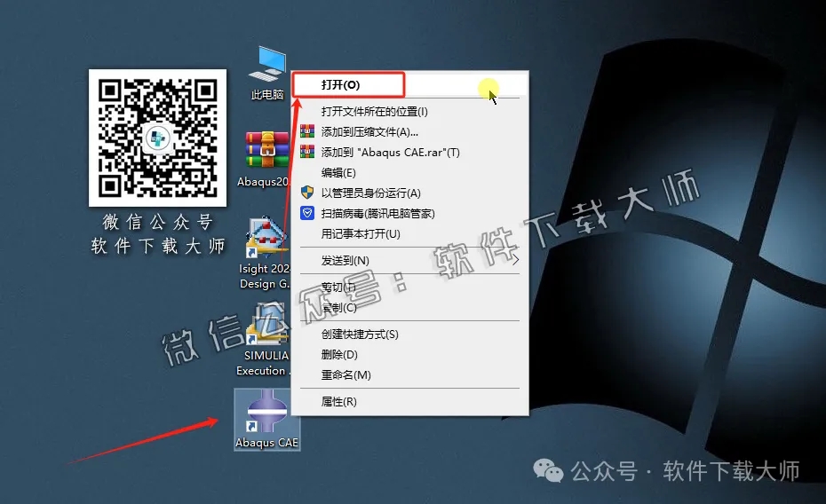Viewport: 826px width, 504px height.
Task: Choose 属性(R) from the context menu
Action: tap(409, 402)
